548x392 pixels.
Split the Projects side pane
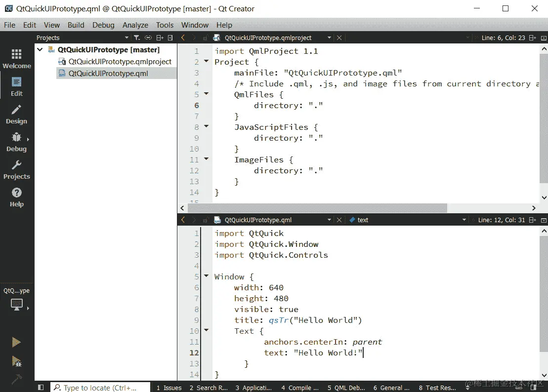coord(160,38)
